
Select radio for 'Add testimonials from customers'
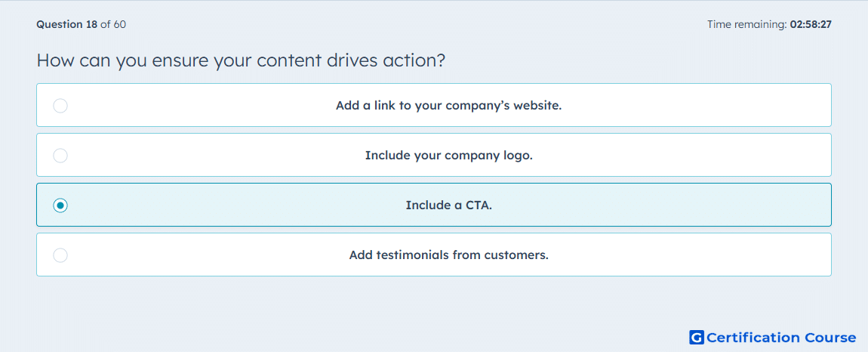click(60, 255)
